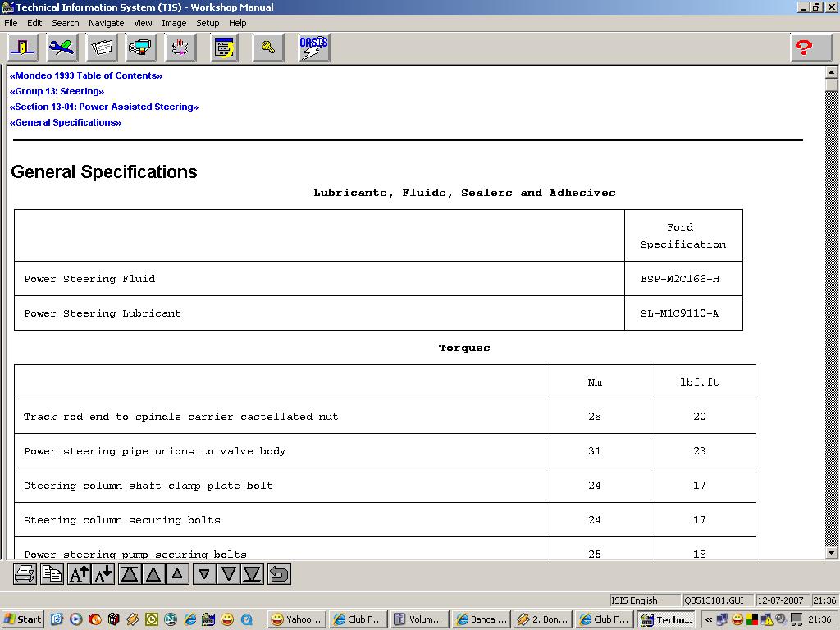Image resolution: width=840 pixels, height=630 pixels.
Task: Click the stacked manuals toolbar icon
Action: click(141, 48)
